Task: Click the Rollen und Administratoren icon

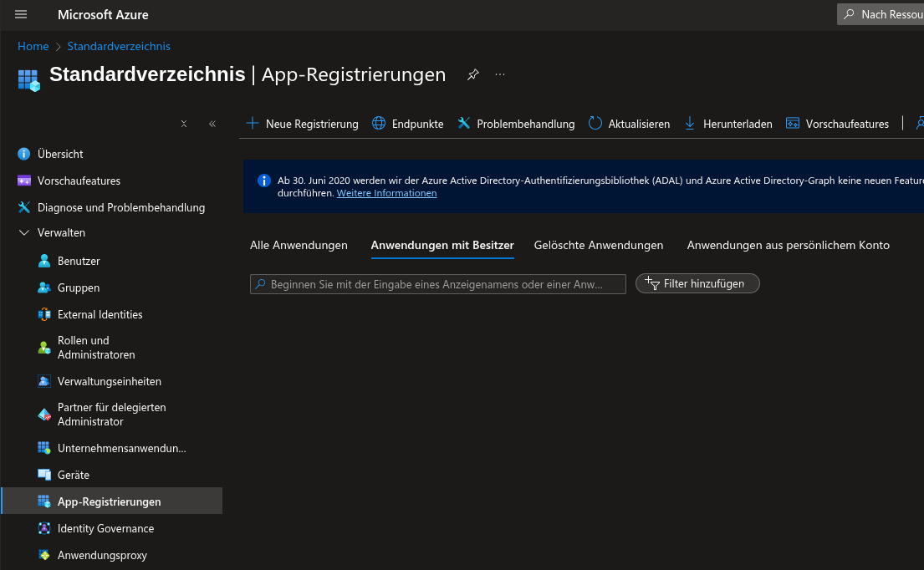Action: click(x=44, y=348)
